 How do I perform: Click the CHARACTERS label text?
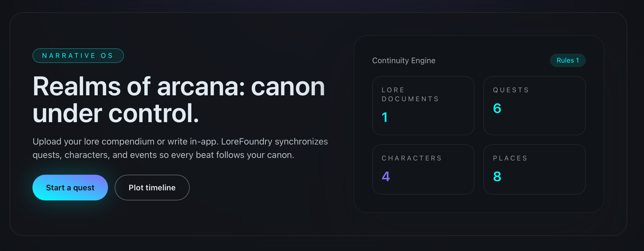tap(412, 158)
